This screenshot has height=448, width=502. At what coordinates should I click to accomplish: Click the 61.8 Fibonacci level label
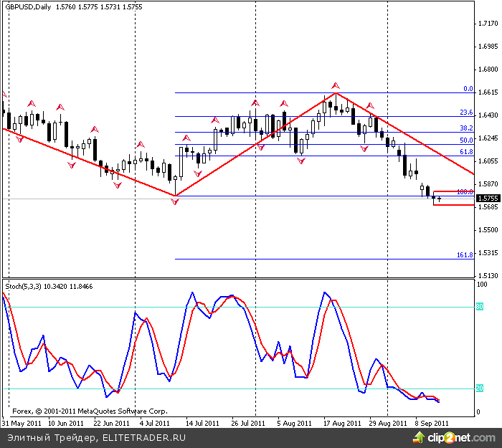click(466, 152)
